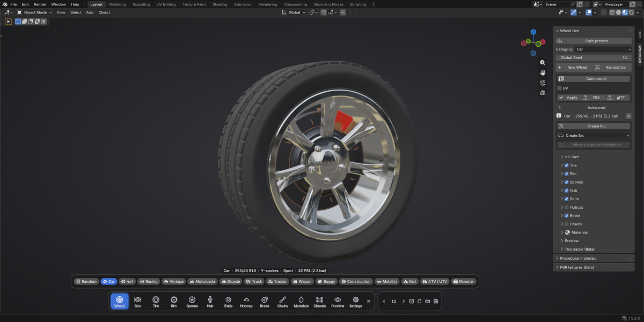Open the Edit menu
This screenshot has width=644, height=322.
pos(25,4)
